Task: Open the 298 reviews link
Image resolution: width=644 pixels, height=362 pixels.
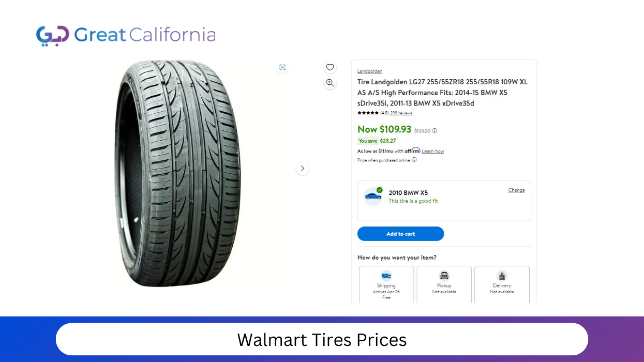Action: tap(401, 113)
